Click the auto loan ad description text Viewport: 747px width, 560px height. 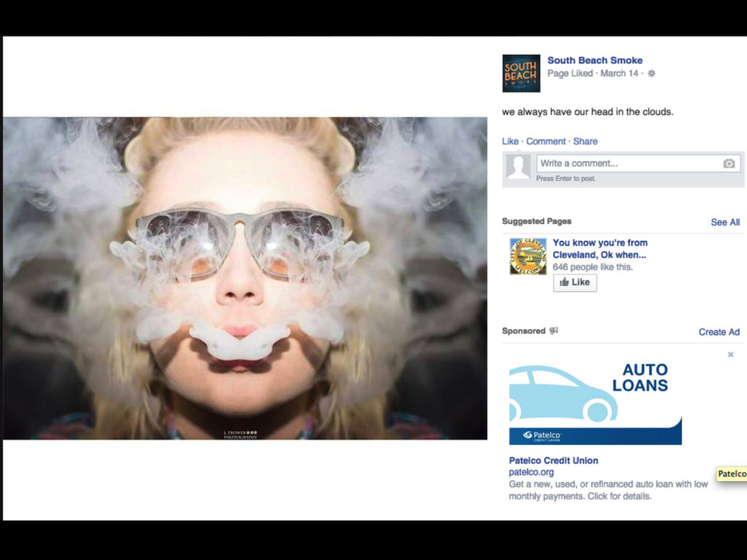coord(608,490)
